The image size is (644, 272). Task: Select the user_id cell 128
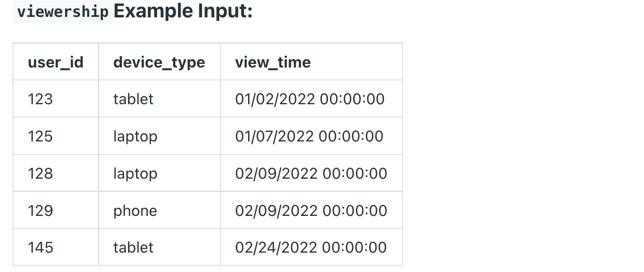coord(40,173)
